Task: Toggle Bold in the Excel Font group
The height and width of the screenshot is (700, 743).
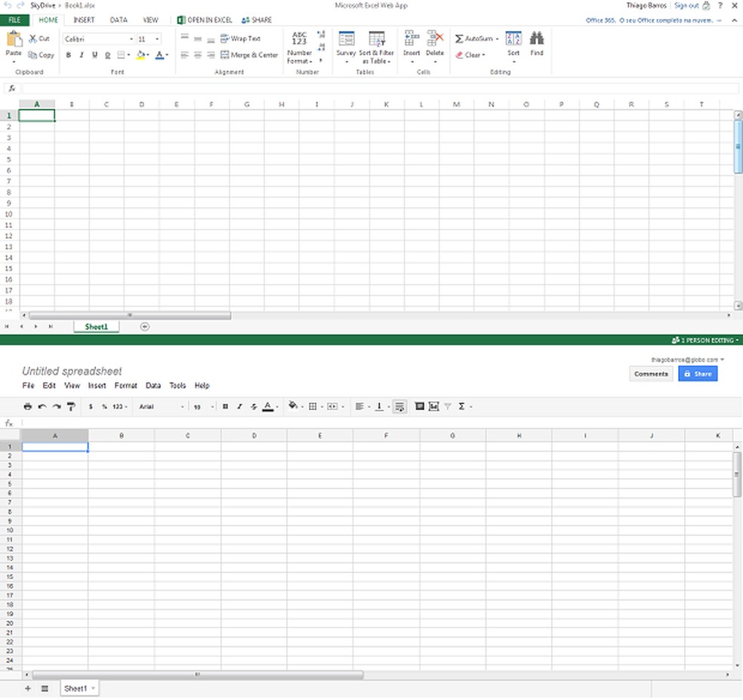Action: coord(69,55)
